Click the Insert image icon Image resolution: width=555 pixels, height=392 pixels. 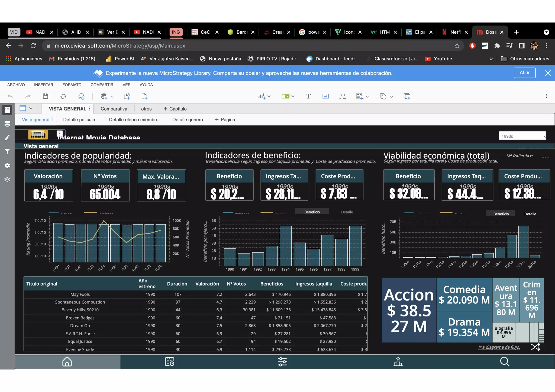click(325, 96)
